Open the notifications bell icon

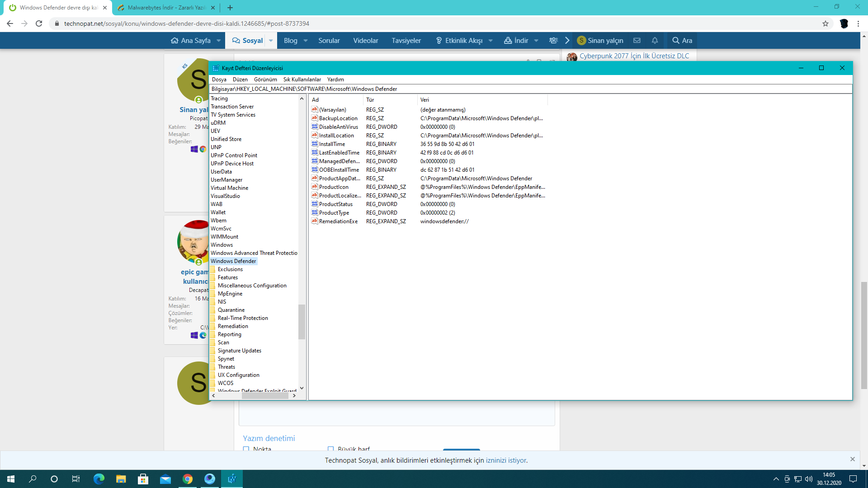click(655, 41)
